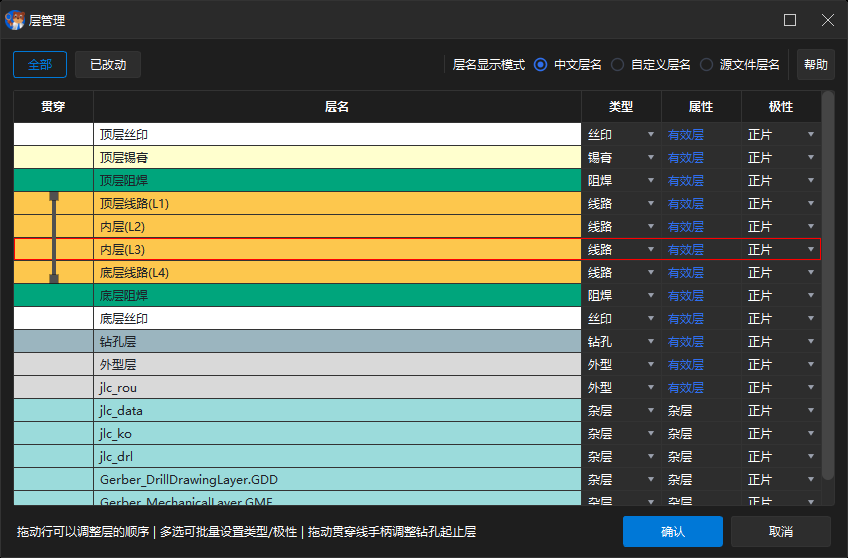
Task: Click the top handle of the drill span line
Action: coord(54,196)
